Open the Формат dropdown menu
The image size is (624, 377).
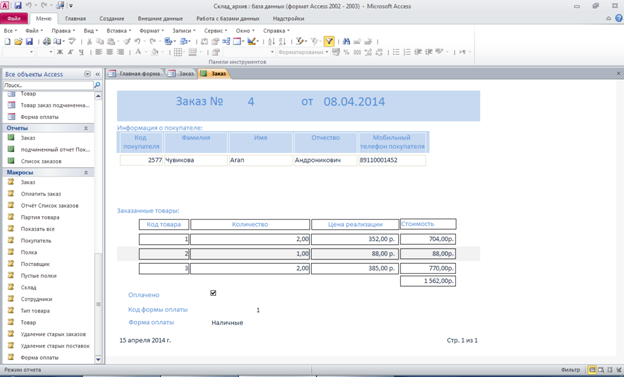pos(151,31)
